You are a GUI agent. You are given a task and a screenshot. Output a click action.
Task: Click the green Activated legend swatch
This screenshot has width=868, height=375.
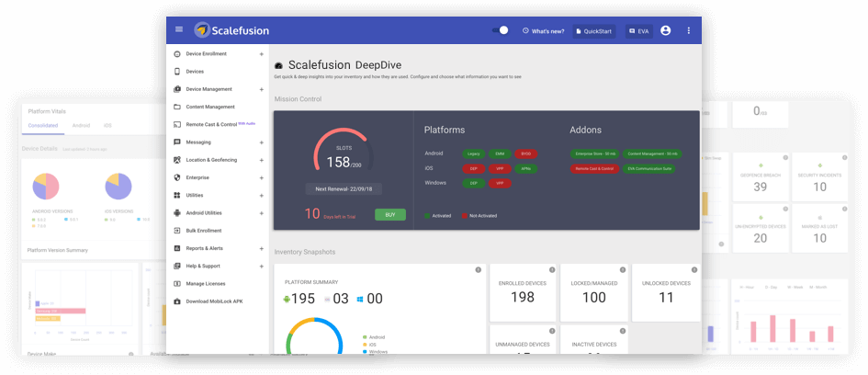pos(427,215)
